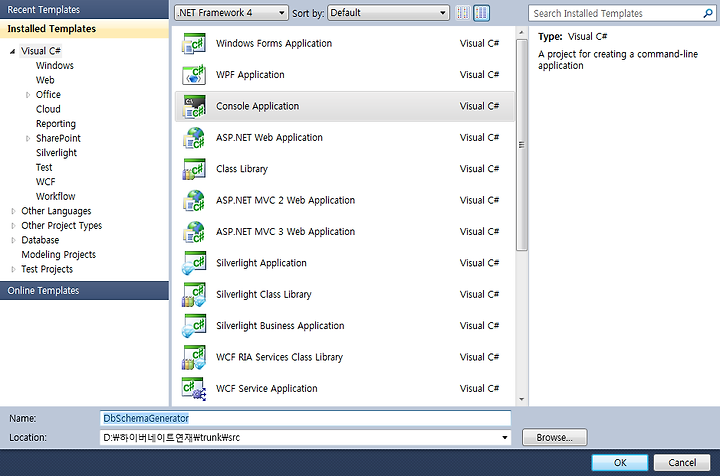Select the Reporting category
Image resolution: width=720 pixels, height=476 pixels.
coord(56,124)
